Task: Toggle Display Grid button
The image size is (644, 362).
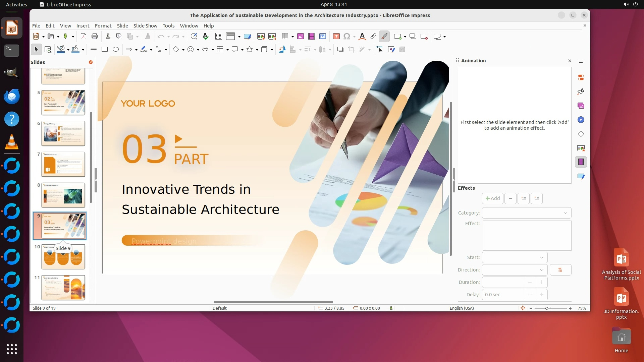Action: click(x=219, y=37)
